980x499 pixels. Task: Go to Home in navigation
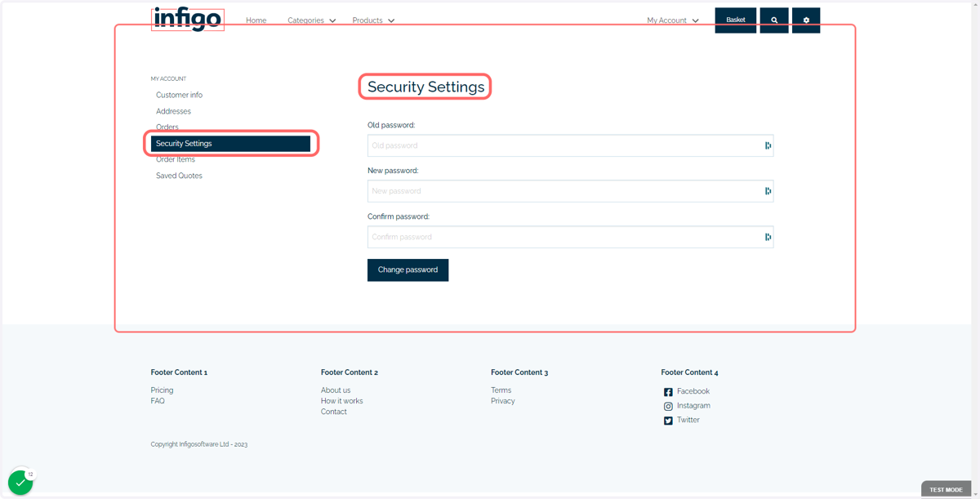coord(256,20)
